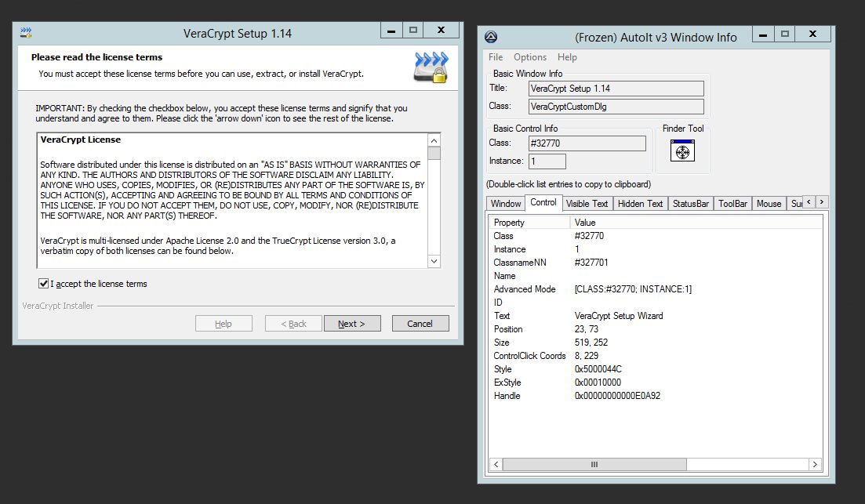This screenshot has width=865, height=504.
Task: Open the Help menu in AutoIt
Action: point(567,57)
